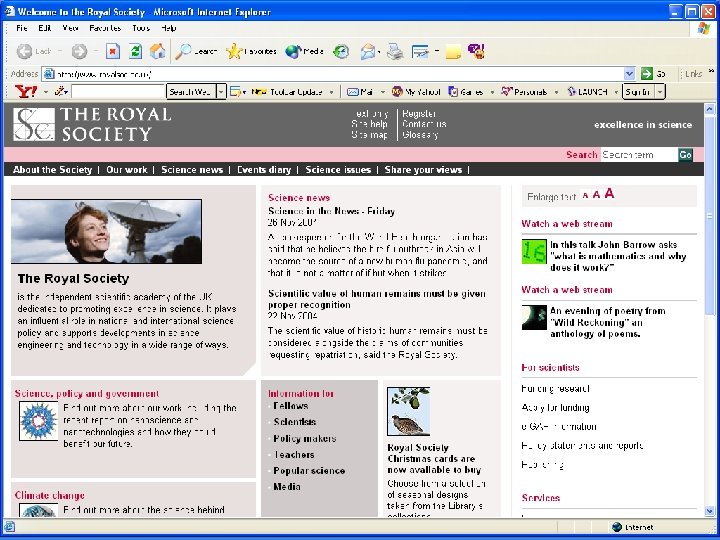This screenshot has width=720, height=540.
Task: Expand the Yahoo Mail dropdown arrow
Action: [x=382, y=92]
